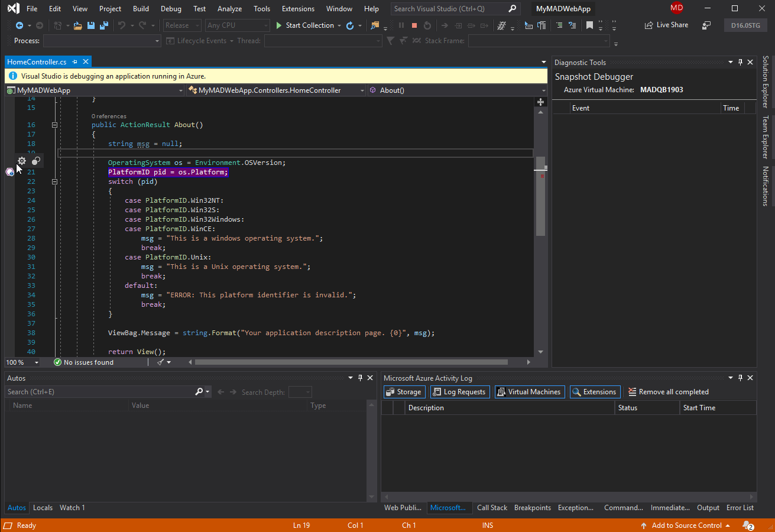Click the search magnifier in title bar
The height and width of the screenshot is (532, 775).
pyautogui.click(x=513, y=9)
